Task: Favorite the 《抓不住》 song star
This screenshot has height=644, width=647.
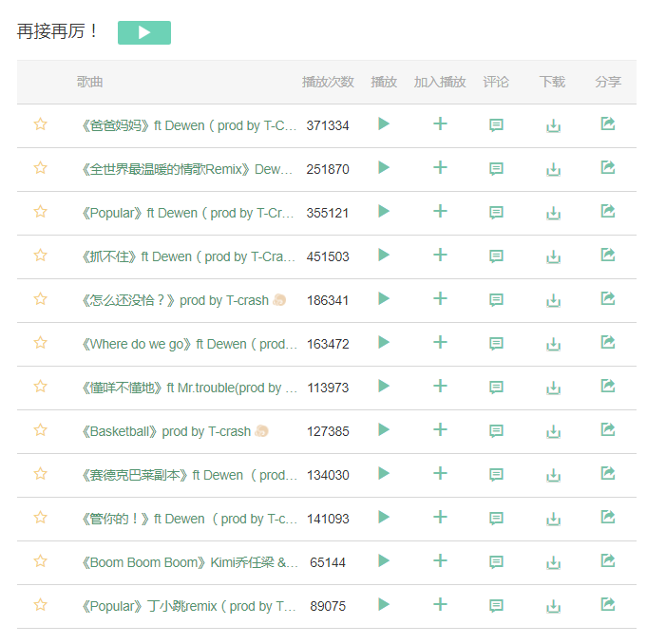Action: pyautogui.click(x=41, y=255)
